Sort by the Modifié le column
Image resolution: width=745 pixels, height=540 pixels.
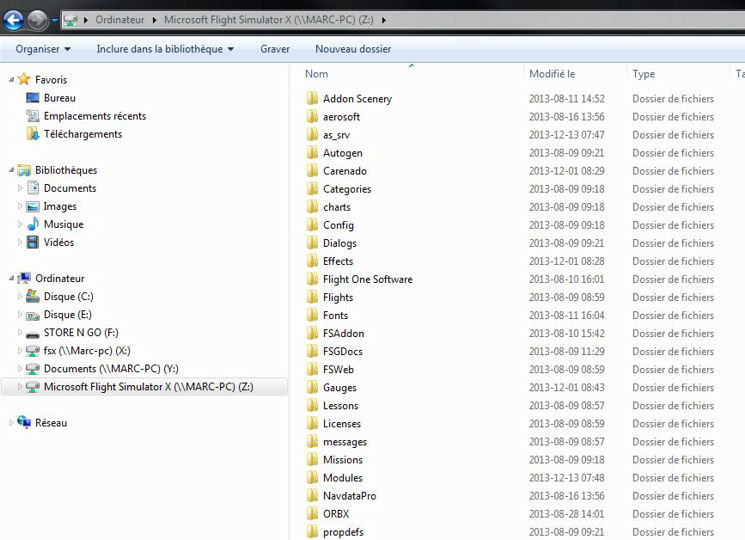[x=552, y=74]
